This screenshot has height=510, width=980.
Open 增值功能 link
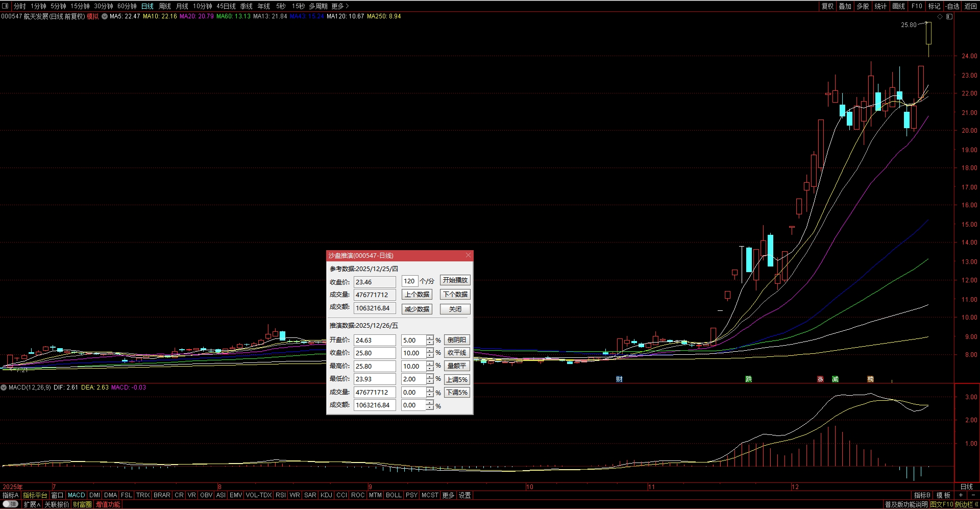[108, 504]
